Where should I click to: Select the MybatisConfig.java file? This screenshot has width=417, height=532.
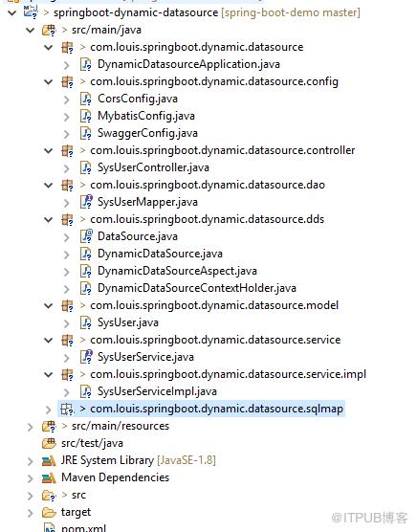[146, 116]
